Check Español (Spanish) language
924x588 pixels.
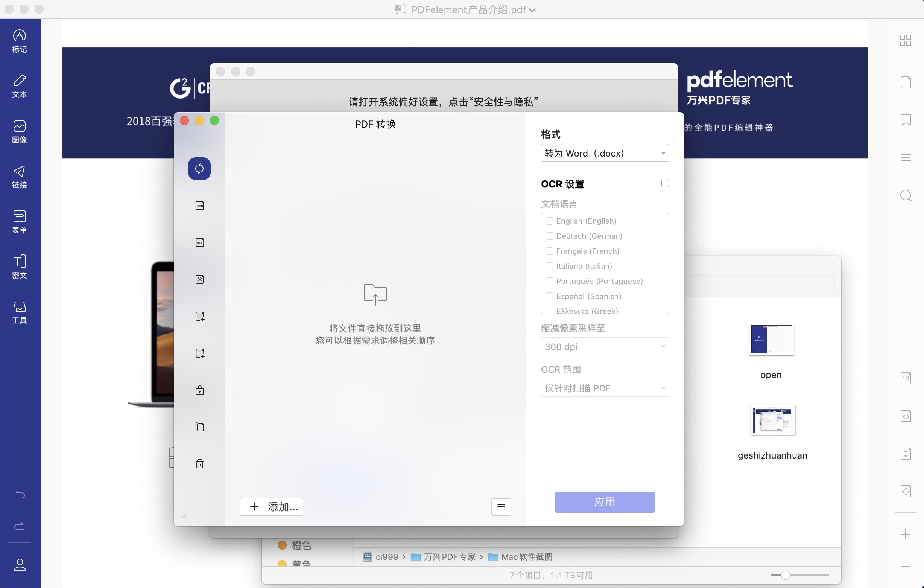(x=549, y=296)
